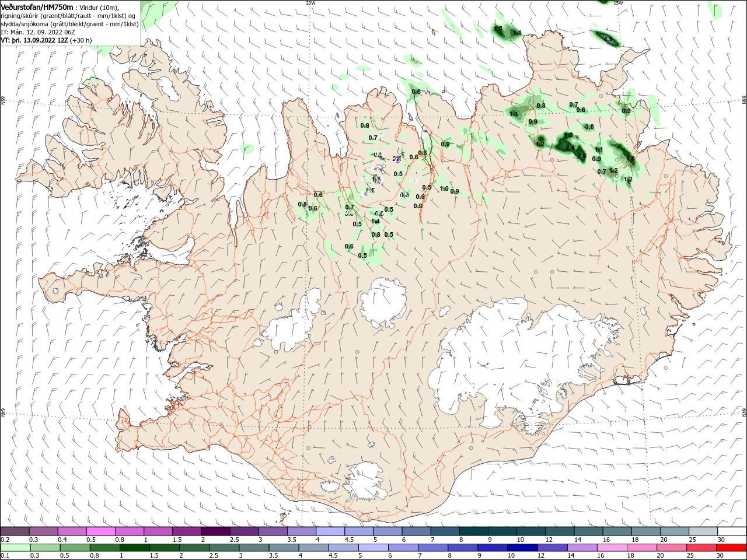Select the bright red 30 swatch in lower legend row
Image resolution: width=747 pixels, height=560 pixels.
click(731, 548)
